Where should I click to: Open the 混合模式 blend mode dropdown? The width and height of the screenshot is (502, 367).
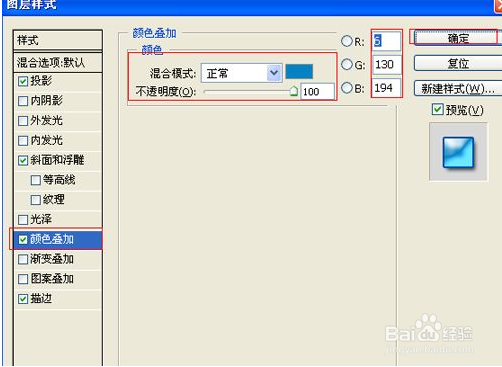pyautogui.click(x=242, y=73)
